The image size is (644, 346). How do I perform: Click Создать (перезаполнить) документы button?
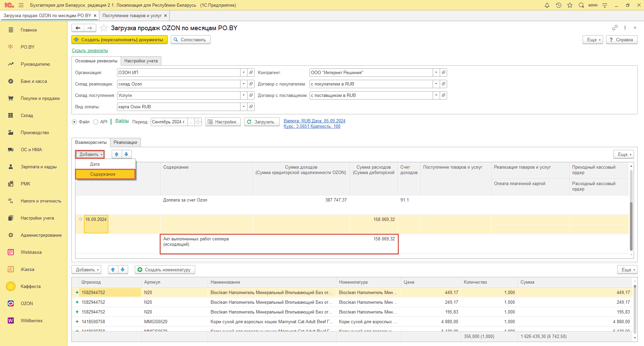click(119, 40)
